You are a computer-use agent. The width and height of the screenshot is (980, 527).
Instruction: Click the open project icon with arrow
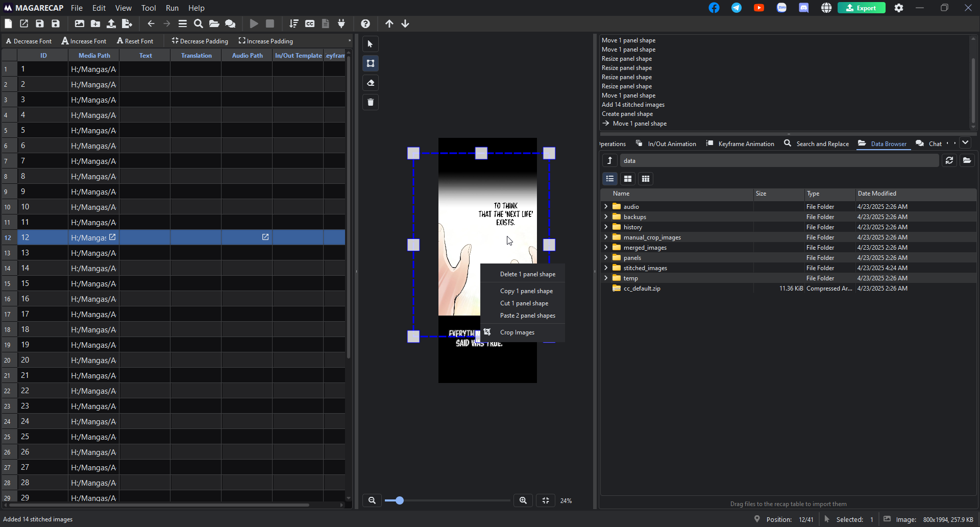(x=24, y=23)
